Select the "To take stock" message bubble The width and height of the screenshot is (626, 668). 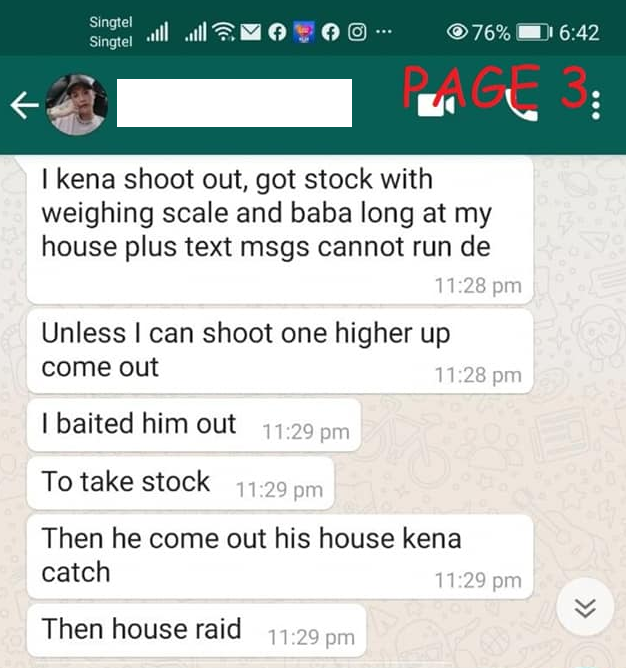180,483
